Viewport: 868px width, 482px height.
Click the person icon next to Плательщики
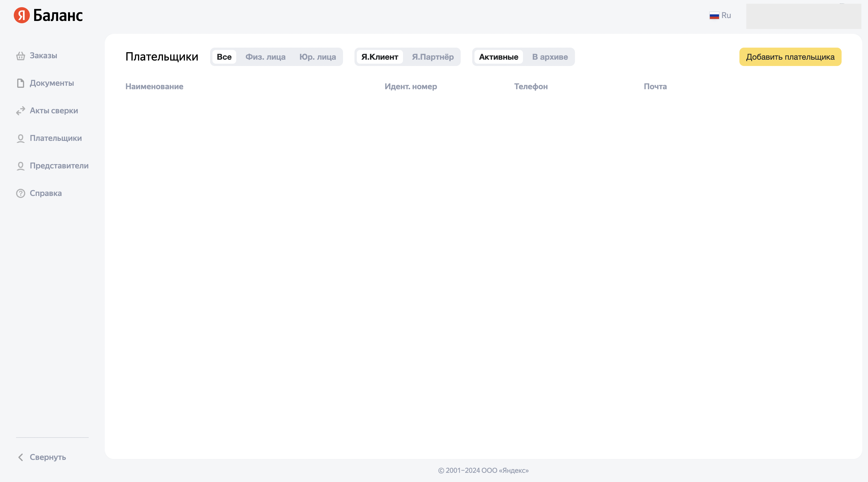pyautogui.click(x=21, y=139)
